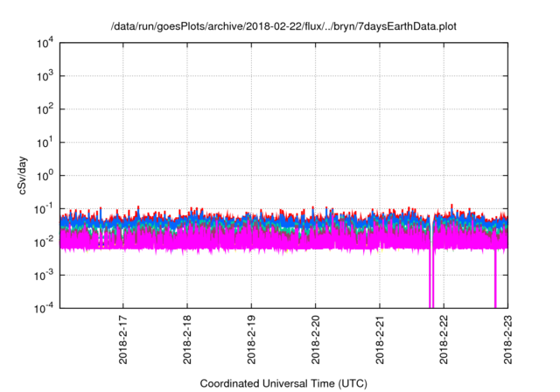Click the 10^-2 y-axis tick label

click(x=44, y=242)
